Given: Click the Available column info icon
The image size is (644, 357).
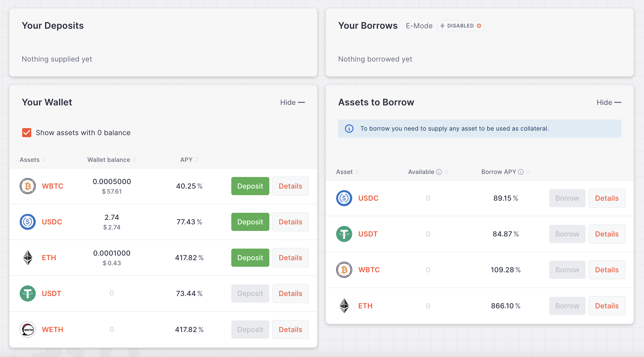Looking at the screenshot, I should (x=439, y=172).
